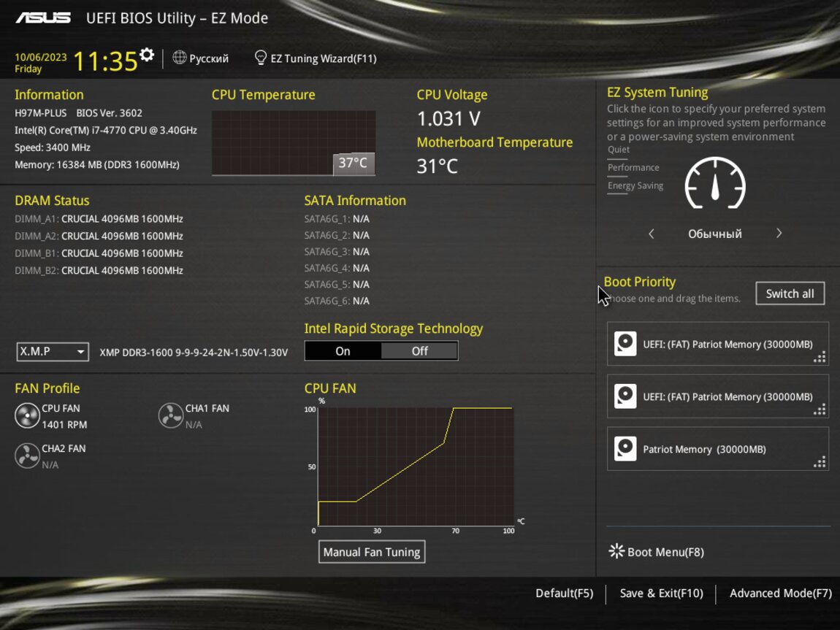Turn Intel Rapid Storage Technology Off

(419, 351)
